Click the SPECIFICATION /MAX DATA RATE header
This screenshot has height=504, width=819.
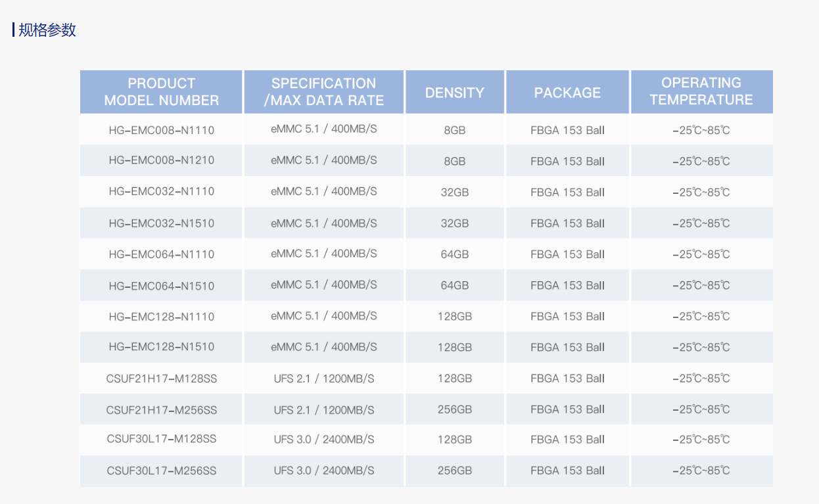pos(324,92)
